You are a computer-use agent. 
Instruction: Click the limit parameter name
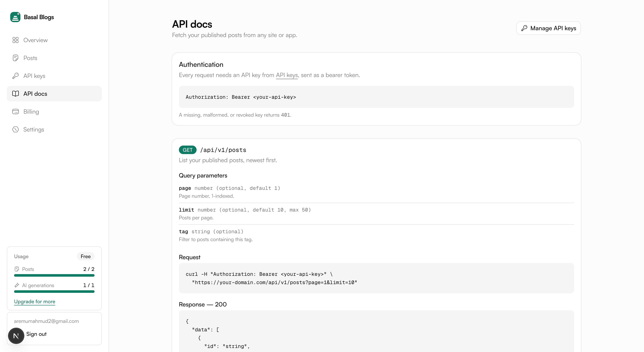pyautogui.click(x=186, y=210)
